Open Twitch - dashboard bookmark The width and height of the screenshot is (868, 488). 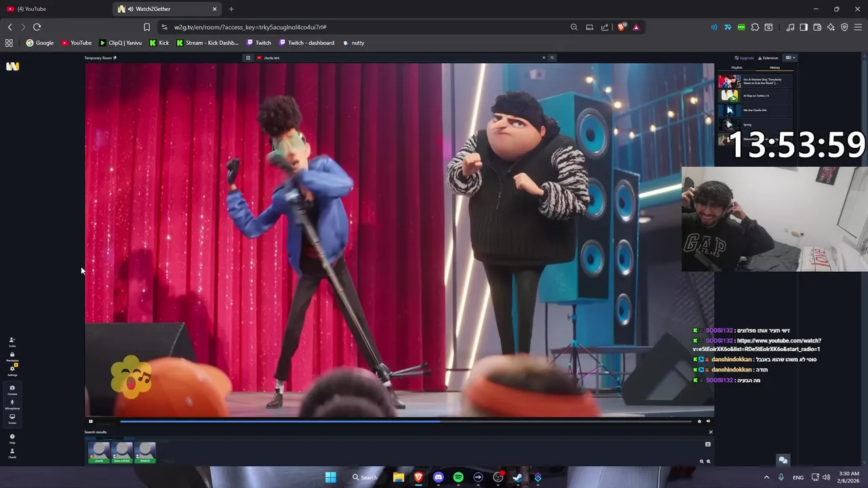(x=306, y=43)
